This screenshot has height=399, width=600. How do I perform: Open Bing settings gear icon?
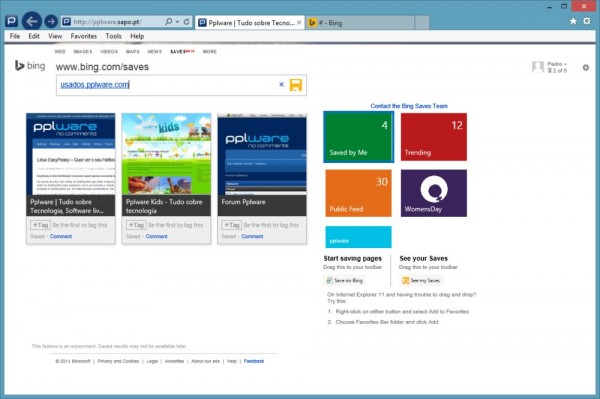click(x=585, y=68)
